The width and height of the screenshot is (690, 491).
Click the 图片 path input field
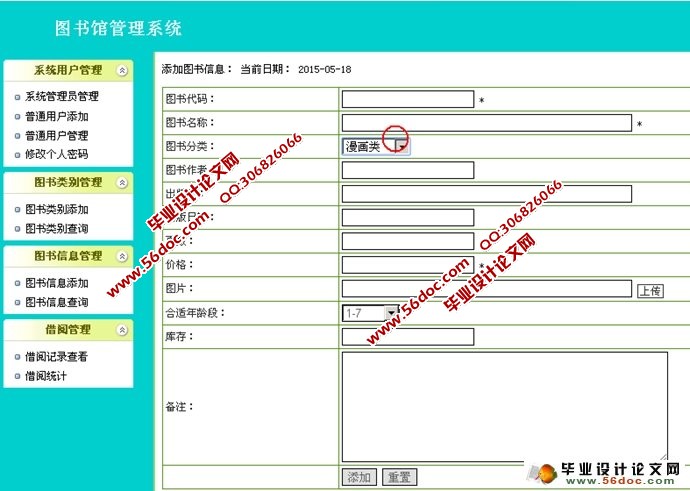(x=487, y=289)
